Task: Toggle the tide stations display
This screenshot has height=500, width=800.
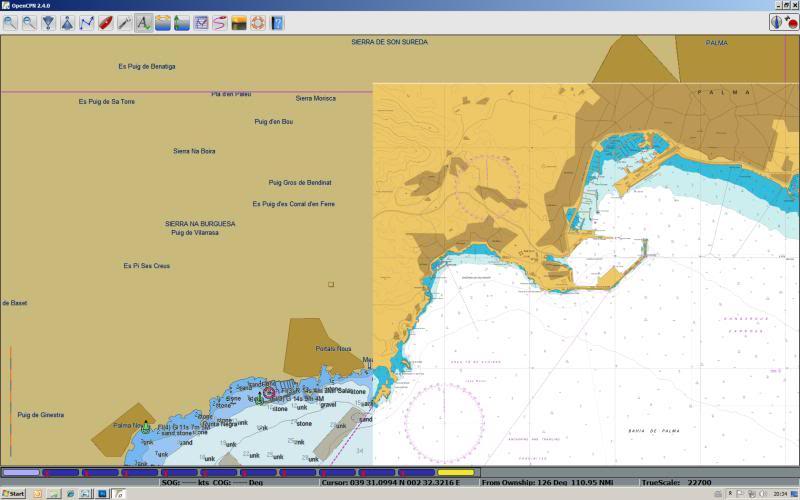Action: (x=163, y=22)
